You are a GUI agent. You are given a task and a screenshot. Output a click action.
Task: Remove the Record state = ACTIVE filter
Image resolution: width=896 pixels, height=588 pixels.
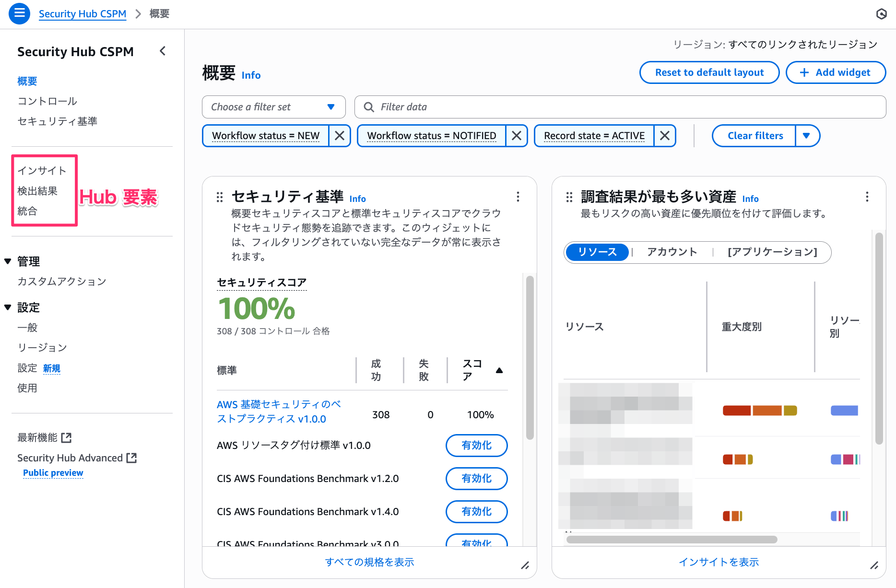point(665,136)
